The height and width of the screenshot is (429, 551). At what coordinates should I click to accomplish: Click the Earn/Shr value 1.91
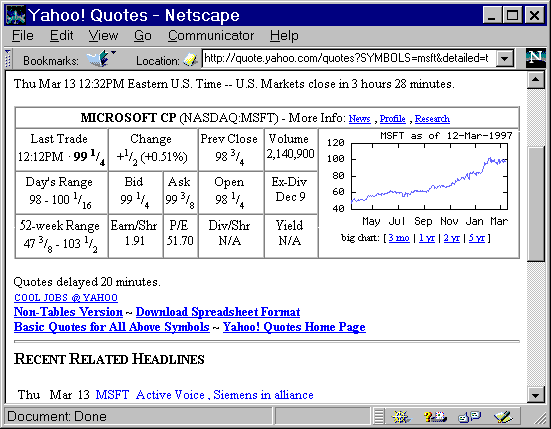[x=135, y=241]
